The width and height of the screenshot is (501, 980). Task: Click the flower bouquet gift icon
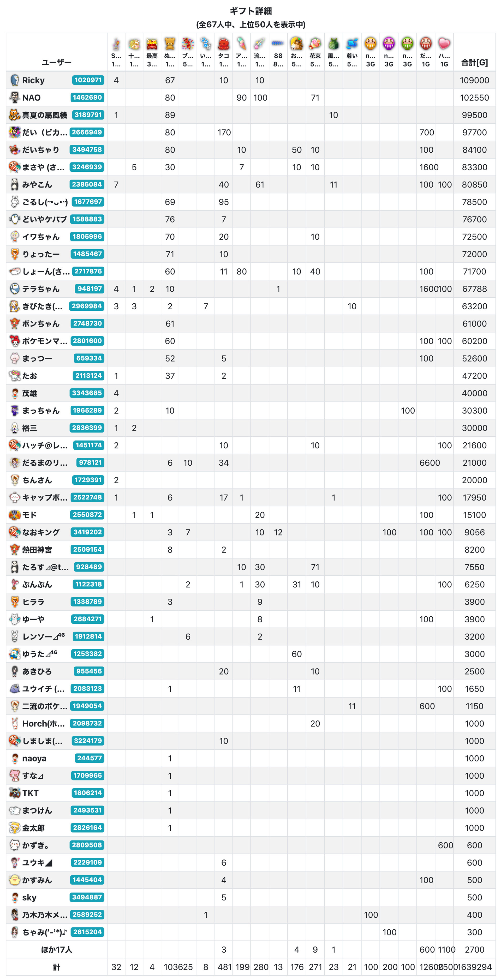click(315, 44)
